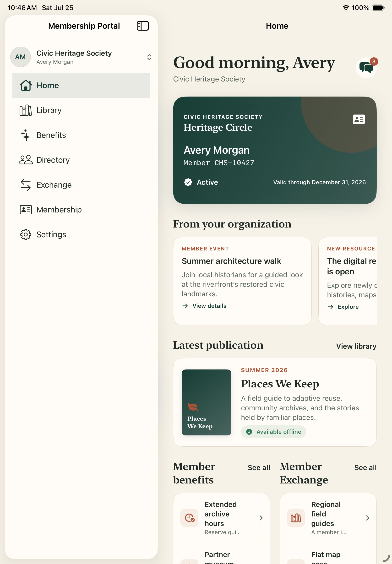The image size is (392, 564).
Task: Tap the Available offline badge
Action: [x=273, y=431]
